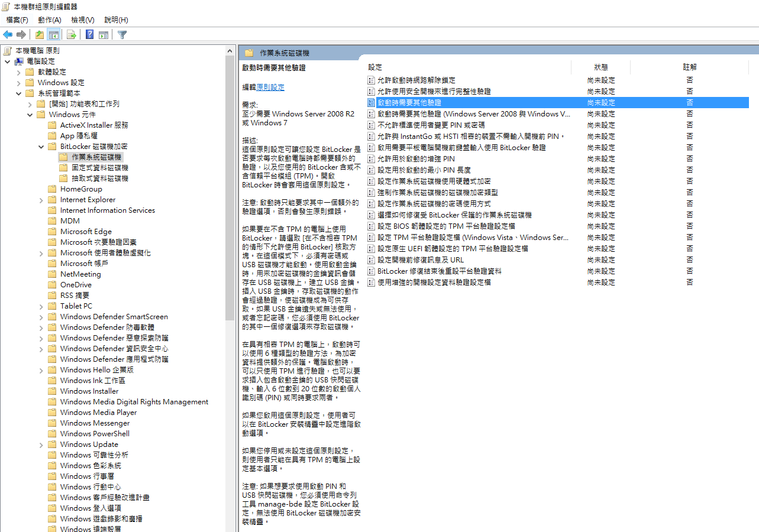
Task: Click policy icon beside 使用增強的開機設定資料驗證設定檔
Action: pos(372,282)
